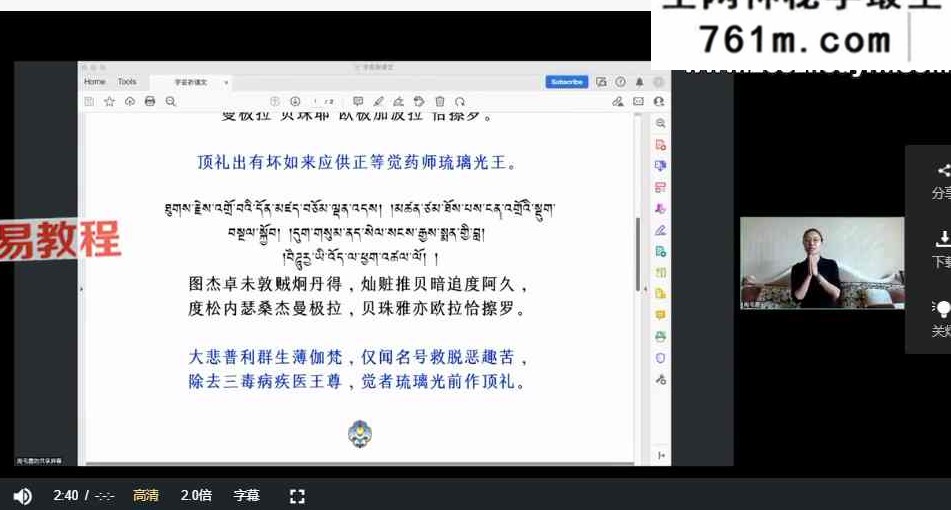Go to next page down arrow
This screenshot has width=951, height=510.
tap(295, 101)
